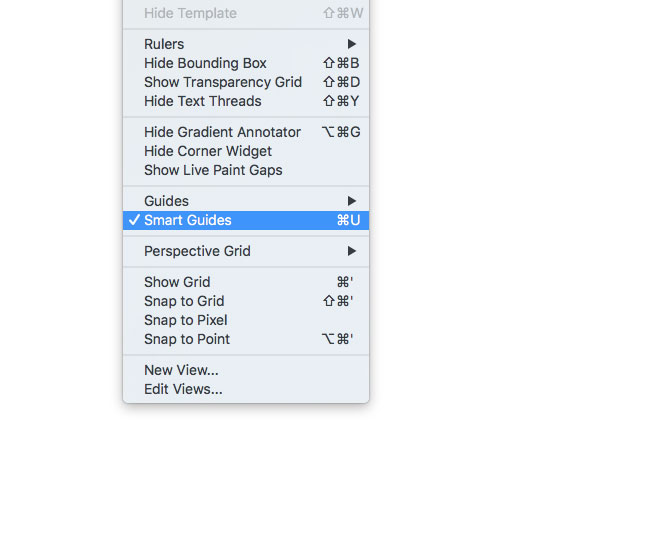Choose Hide Bounding Box
The height and width of the screenshot is (545, 660).
[x=205, y=63]
